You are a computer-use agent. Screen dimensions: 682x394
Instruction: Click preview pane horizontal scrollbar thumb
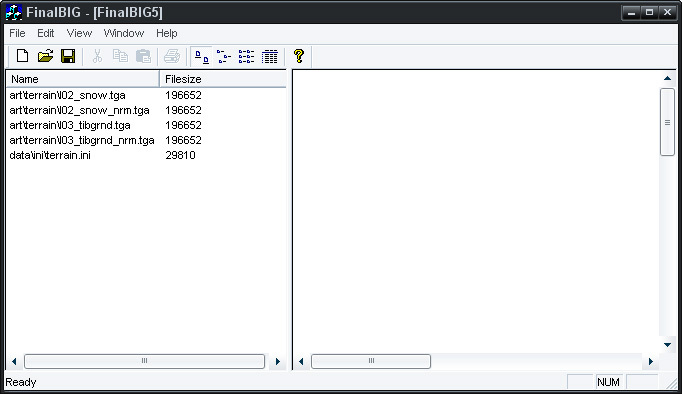(x=371, y=361)
